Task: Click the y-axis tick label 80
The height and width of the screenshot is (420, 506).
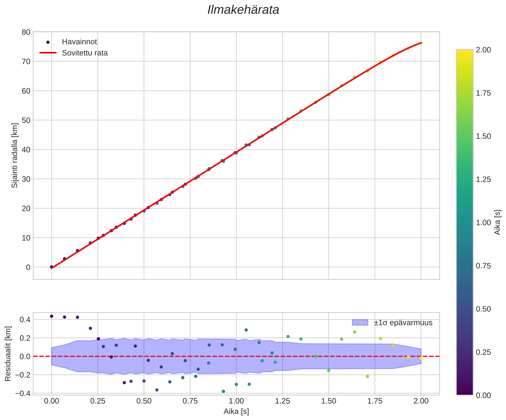Action: click(26, 32)
